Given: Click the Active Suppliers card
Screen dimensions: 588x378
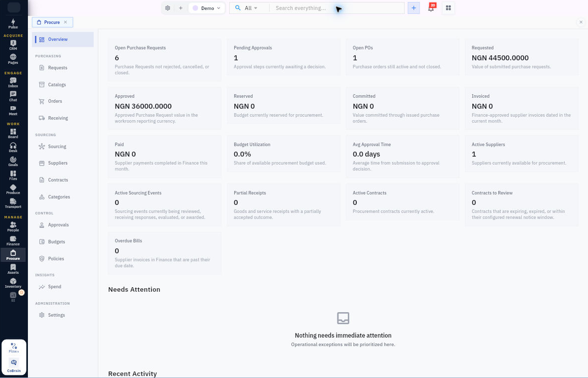Looking at the screenshot, I should (x=522, y=154).
